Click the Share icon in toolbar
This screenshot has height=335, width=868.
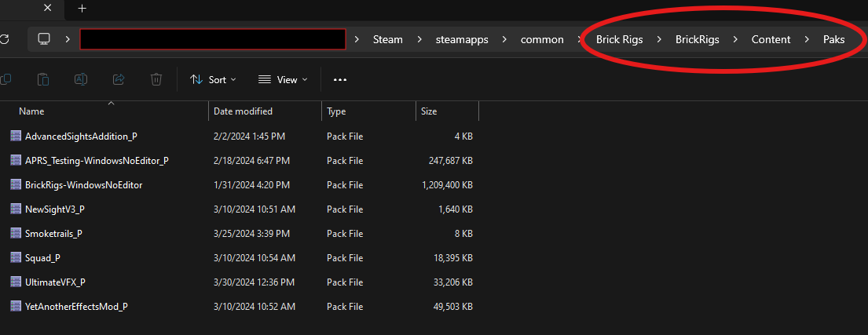click(119, 79)
